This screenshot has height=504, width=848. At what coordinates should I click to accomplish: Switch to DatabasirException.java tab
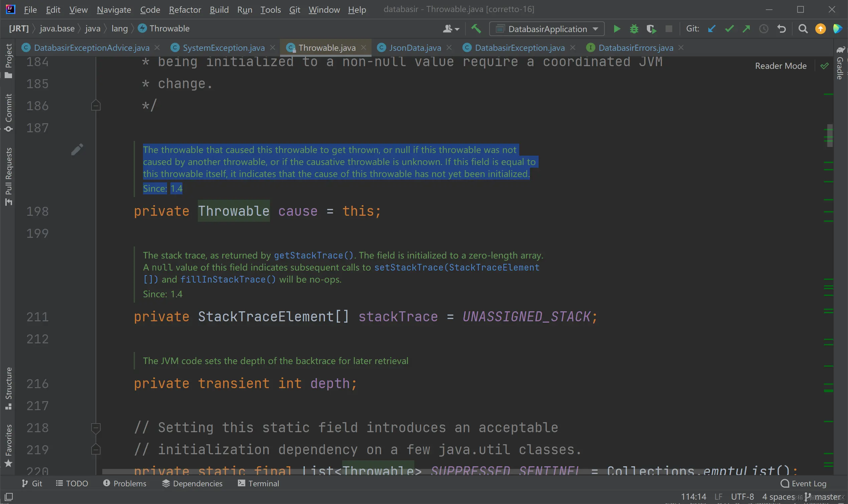520,48
